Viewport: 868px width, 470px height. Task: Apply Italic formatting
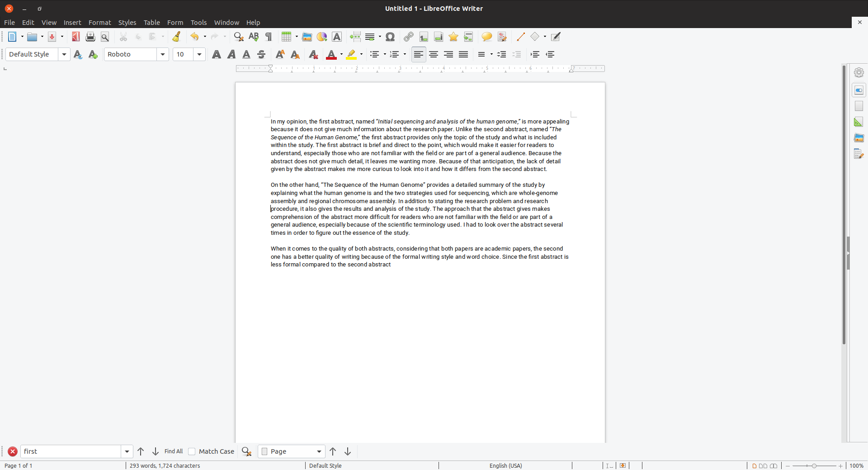tap(231, 55)
